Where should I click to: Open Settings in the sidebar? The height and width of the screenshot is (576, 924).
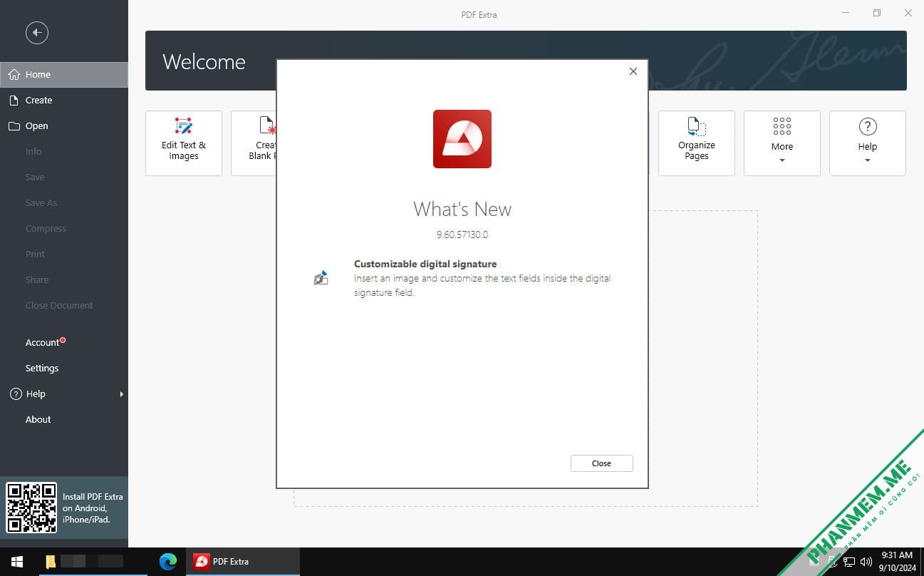(x=64, y=369)
